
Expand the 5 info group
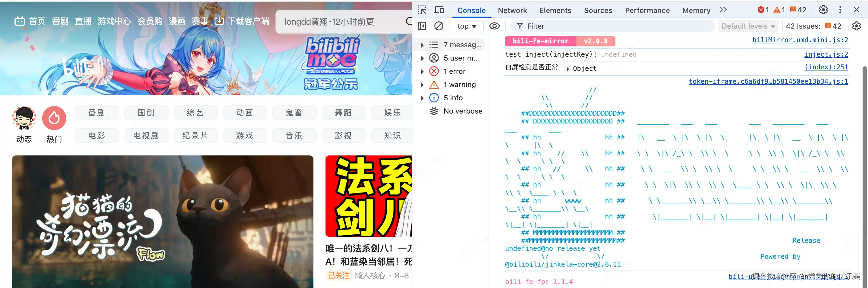[422, 98]
